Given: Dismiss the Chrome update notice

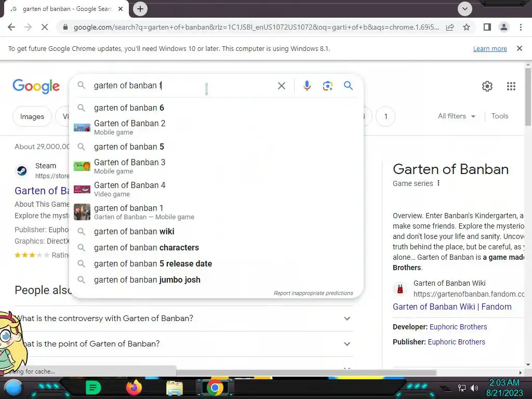Looking at the screenshot, I should pyautogui.click(x=520, y=48).
